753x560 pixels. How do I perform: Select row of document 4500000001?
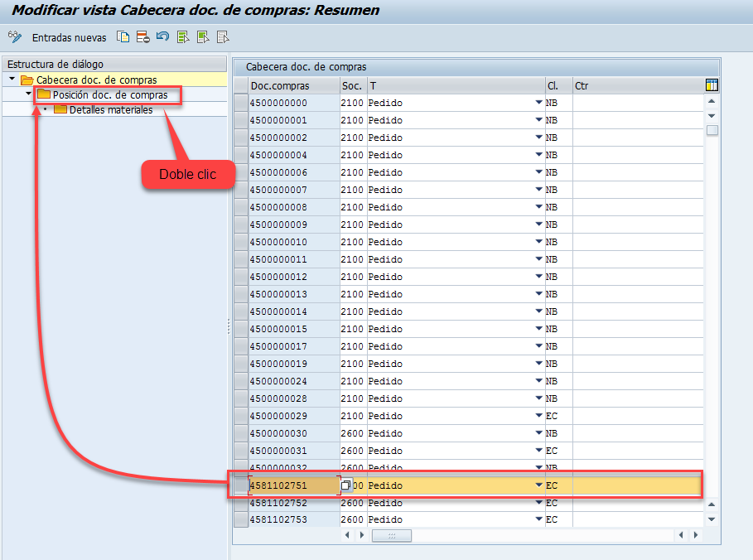click(241, 120)
